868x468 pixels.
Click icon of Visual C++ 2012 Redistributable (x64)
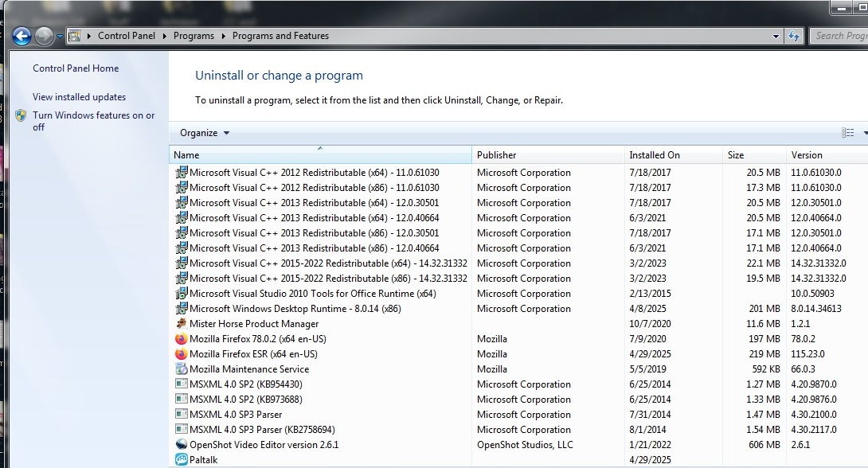[181, 173]
